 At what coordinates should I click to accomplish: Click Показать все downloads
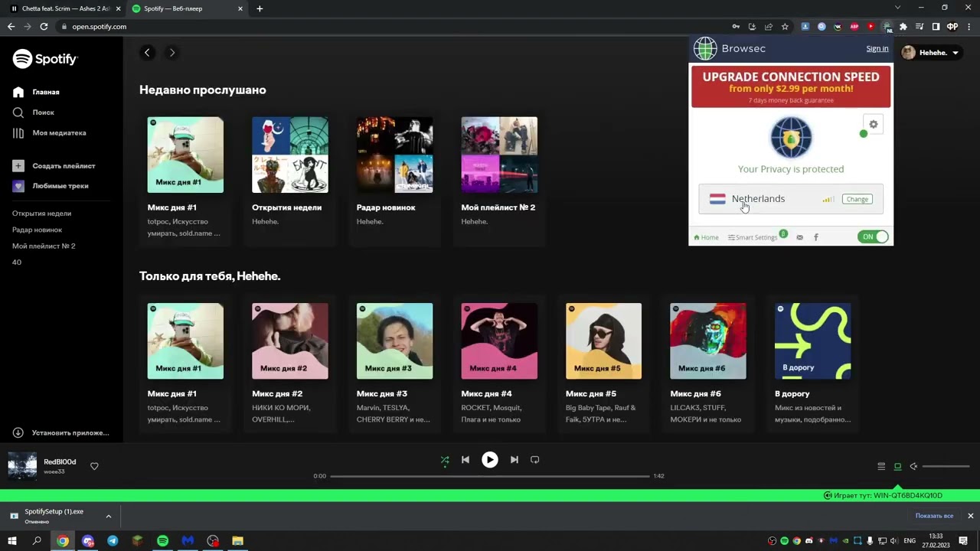[x=934, y=516]
